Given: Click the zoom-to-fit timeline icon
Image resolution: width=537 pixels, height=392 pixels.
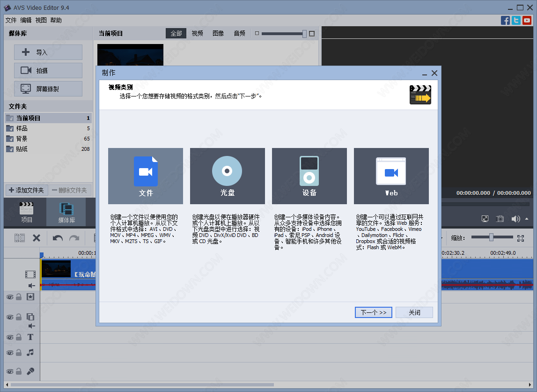Looking at the screenshot, I should (x=520, y=238).
